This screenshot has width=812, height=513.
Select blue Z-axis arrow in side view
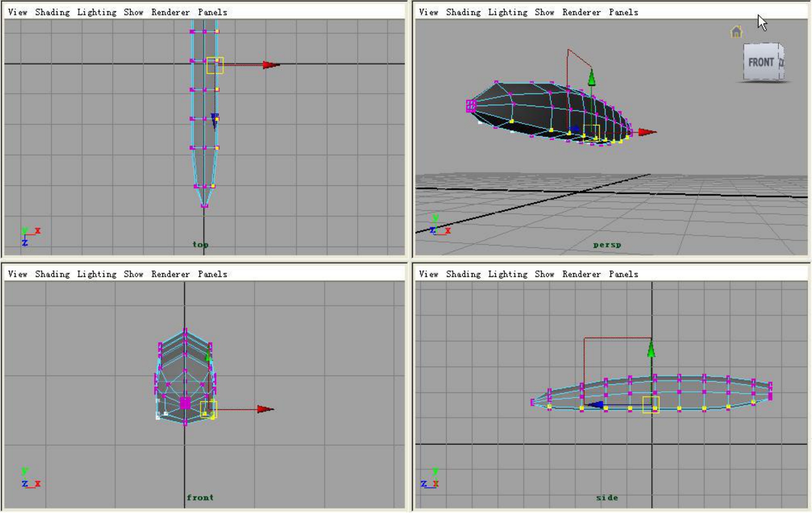coord(595,404)
